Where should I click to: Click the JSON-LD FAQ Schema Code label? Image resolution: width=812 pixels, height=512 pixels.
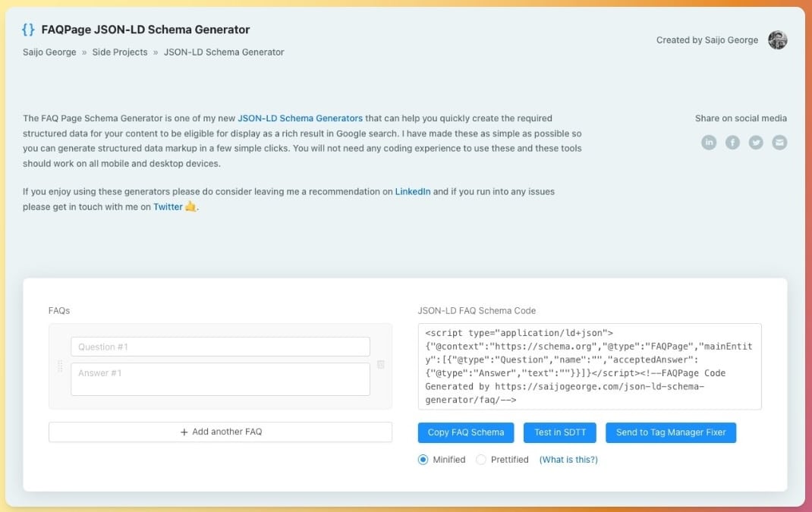[477, 311]
